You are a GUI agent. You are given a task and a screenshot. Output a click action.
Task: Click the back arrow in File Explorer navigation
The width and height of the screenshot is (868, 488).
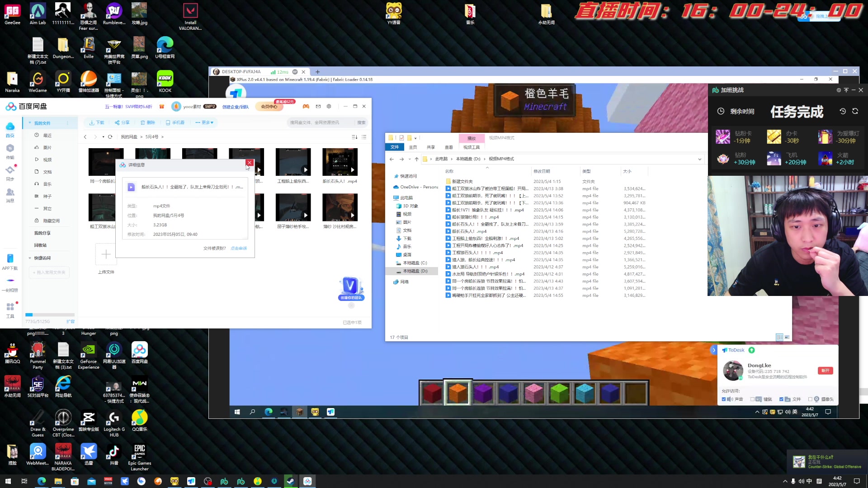pos(392,159)
